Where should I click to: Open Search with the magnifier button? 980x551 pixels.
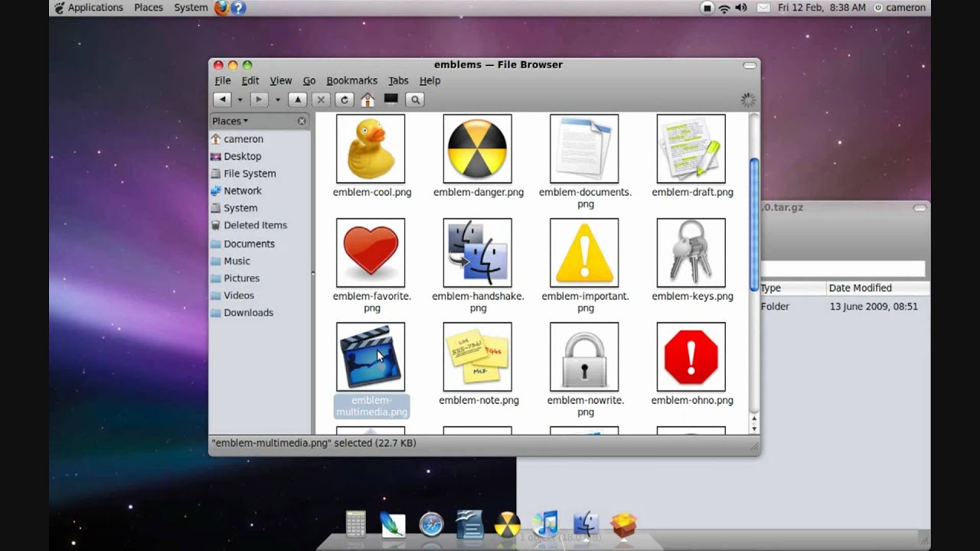(x=415, y=99)
